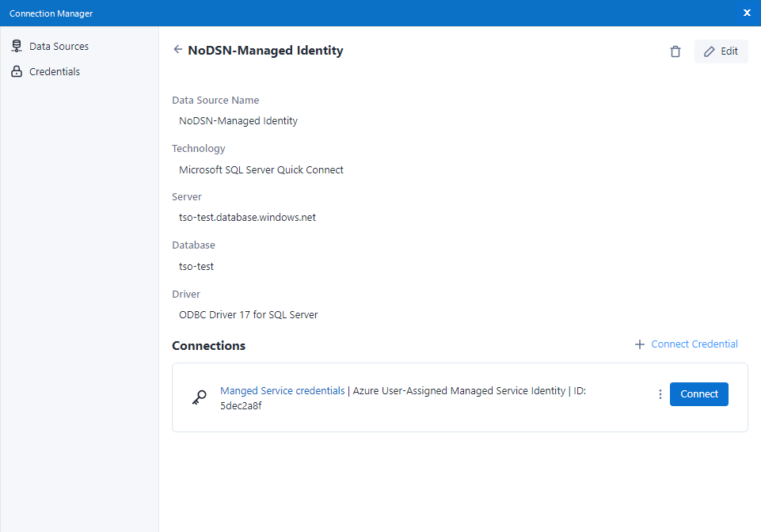Click the pencil icon in Edit

tap(710, 51)
